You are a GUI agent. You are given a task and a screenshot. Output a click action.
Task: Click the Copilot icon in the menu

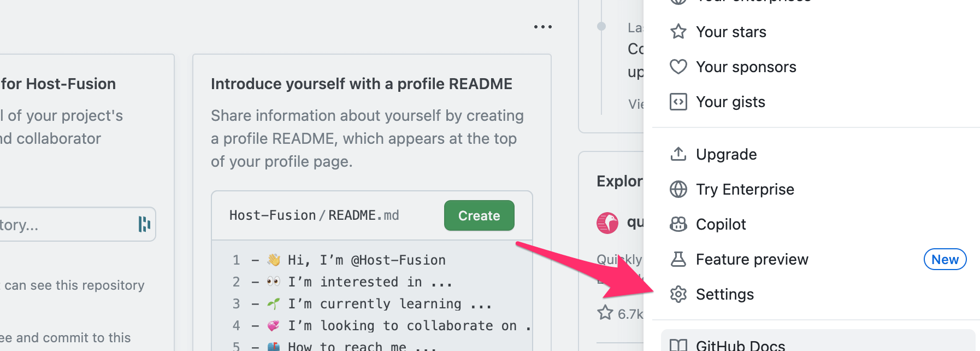(677, 224)
